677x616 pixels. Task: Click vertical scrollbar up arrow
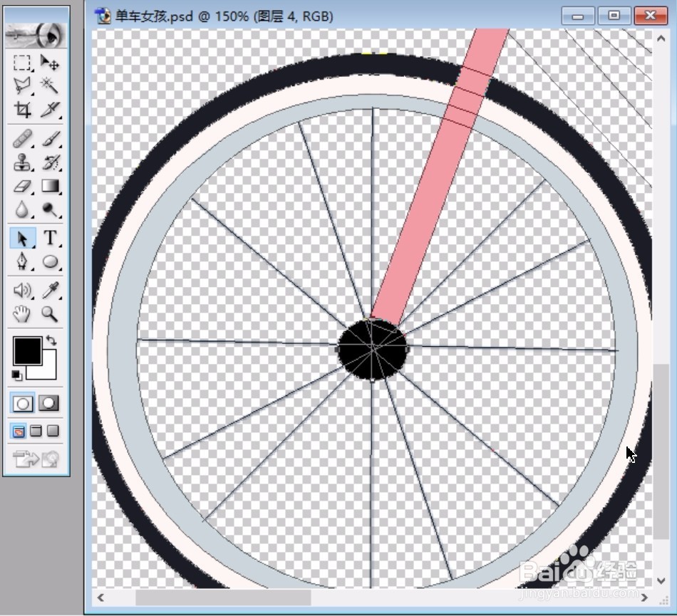coord(661,38)
